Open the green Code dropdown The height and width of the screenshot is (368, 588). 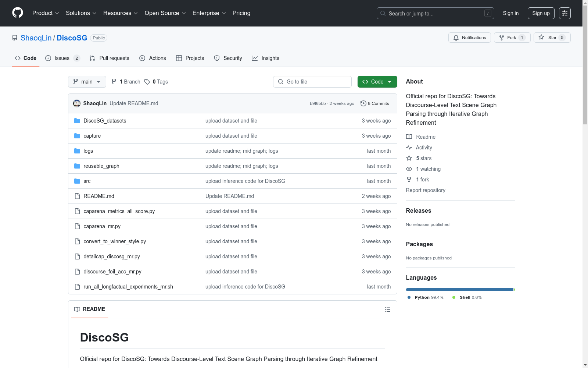point(377,82)
